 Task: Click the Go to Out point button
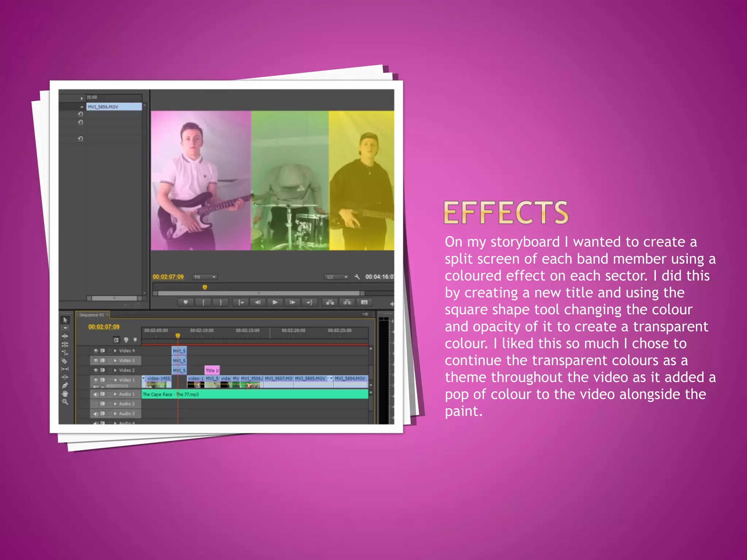click(x=310, y=302)
